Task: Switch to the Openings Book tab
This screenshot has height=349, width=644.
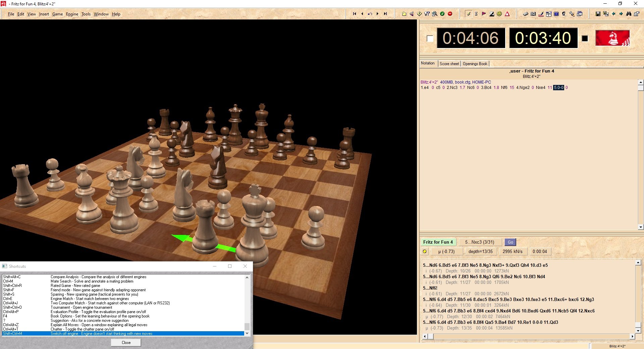Action: [475, 63]
